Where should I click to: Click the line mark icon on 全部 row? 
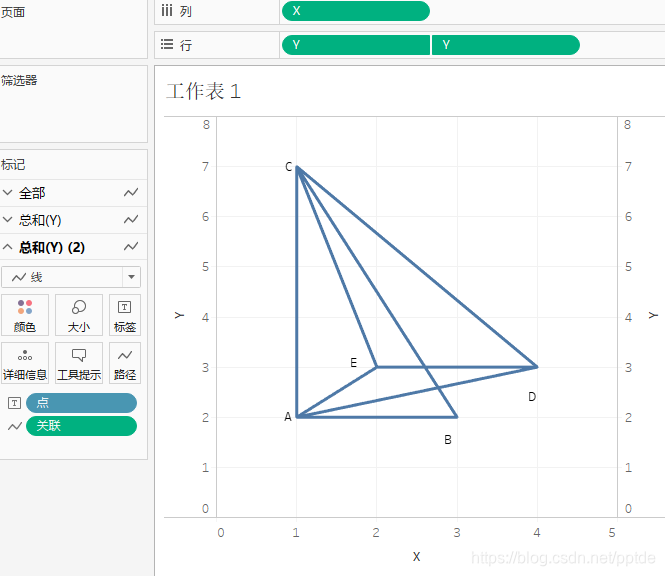tap(131, 193)
